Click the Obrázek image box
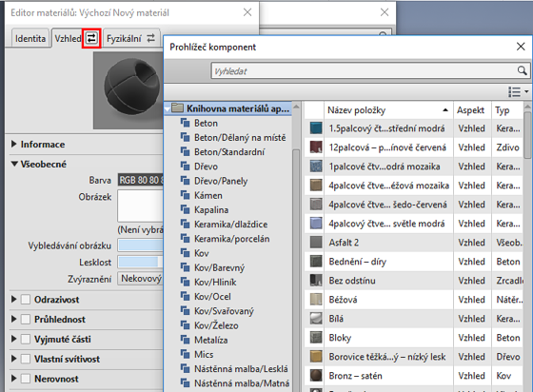The image size is (533, 392). click(141, 206)
